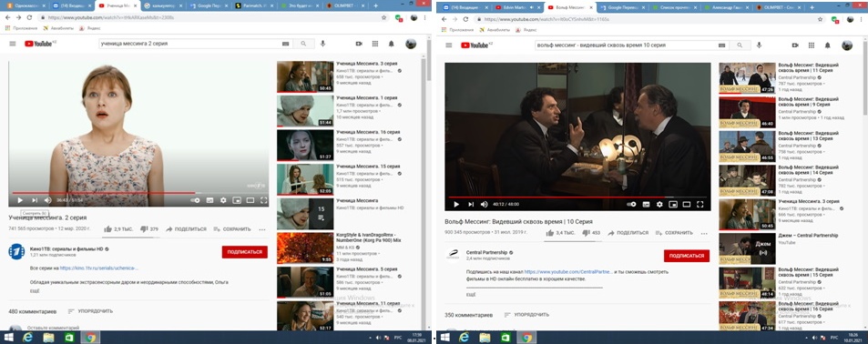Open player settings gear in right window

[x=659, y=204]
